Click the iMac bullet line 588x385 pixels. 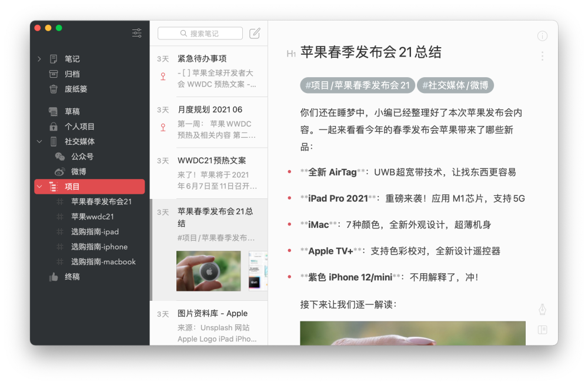point(396,225)
